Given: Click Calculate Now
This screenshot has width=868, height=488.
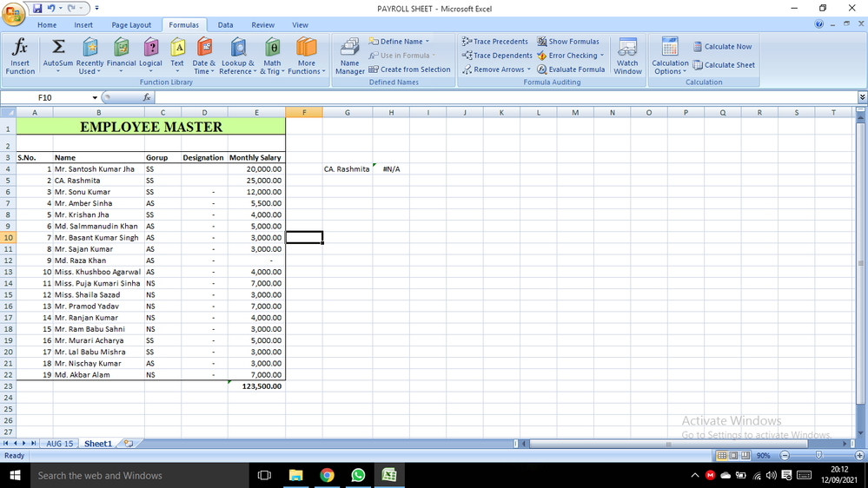Looking at the screenshot, I should pos(722,47).
